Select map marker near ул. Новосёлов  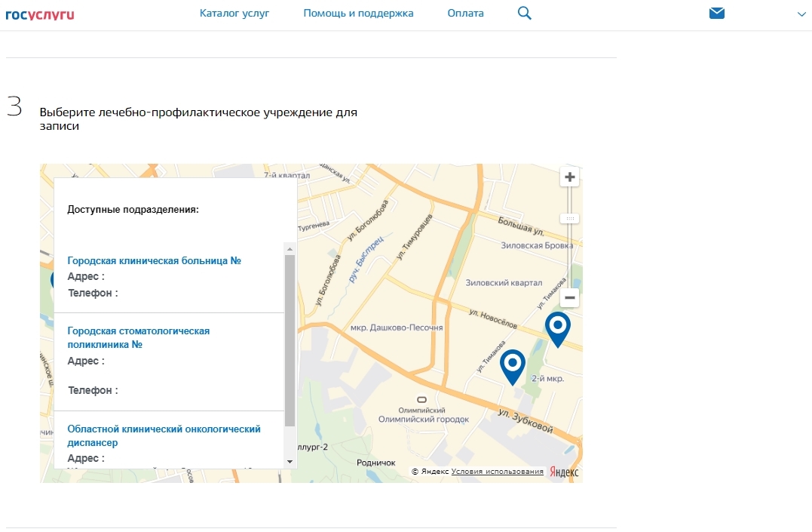tap(558, 329)
